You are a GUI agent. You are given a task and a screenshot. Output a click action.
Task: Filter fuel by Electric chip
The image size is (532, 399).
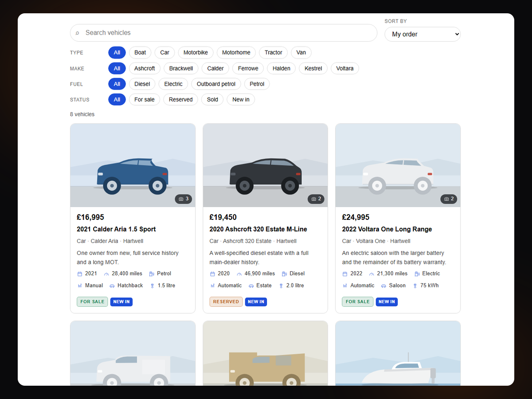(x=173, y=84)
